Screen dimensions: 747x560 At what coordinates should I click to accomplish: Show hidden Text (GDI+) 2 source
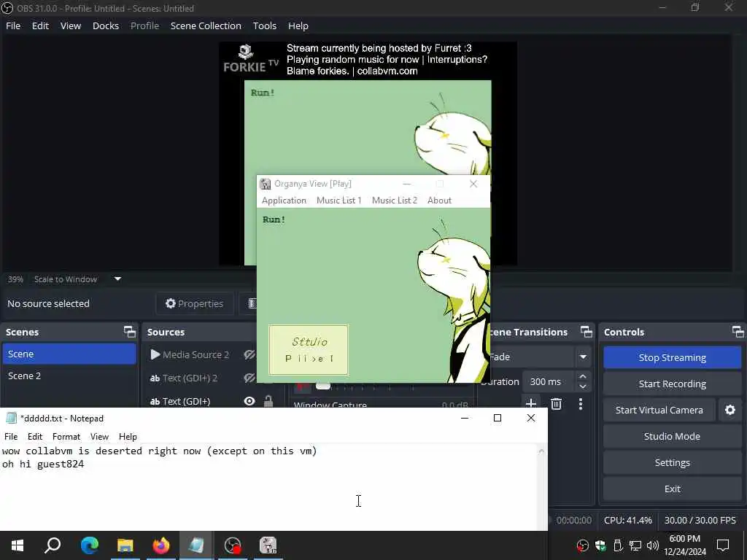click(249, 378)
